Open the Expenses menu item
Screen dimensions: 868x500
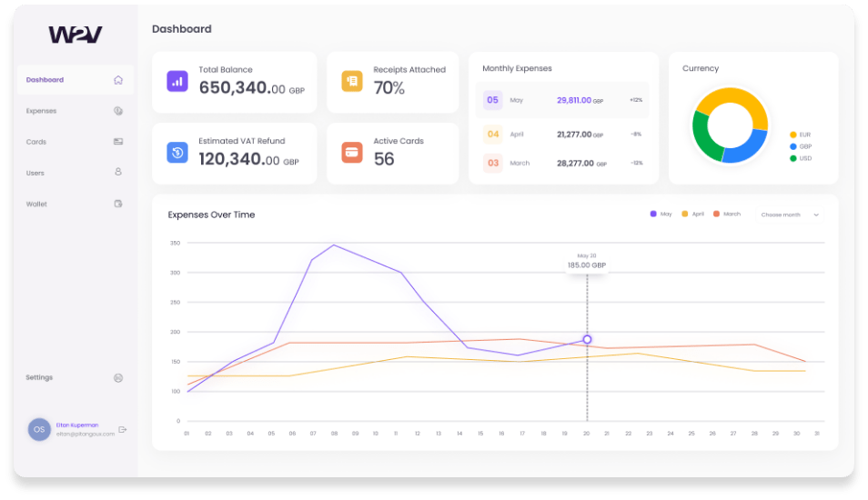point(76,111)
